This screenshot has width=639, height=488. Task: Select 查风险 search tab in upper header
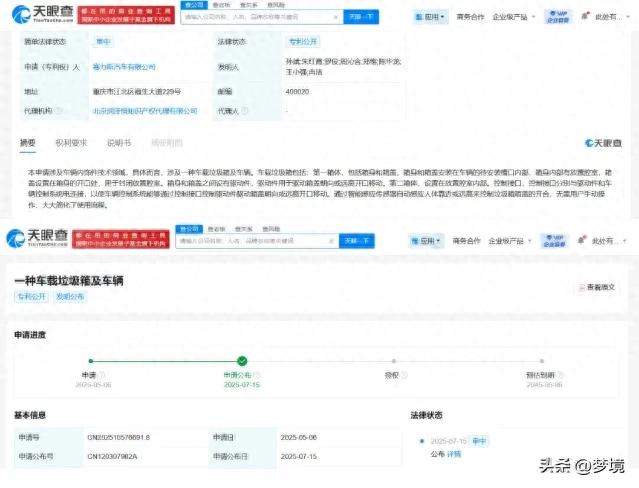(276, 5)
